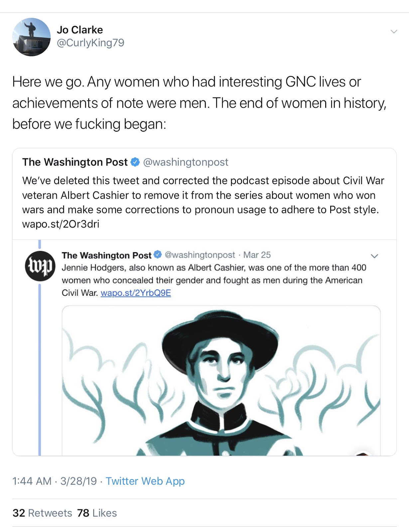Open the wapo.st/2Or3dri text in quoted tweet
The width and height of the screenshot is (409, 532).
(x=61, y=224)
